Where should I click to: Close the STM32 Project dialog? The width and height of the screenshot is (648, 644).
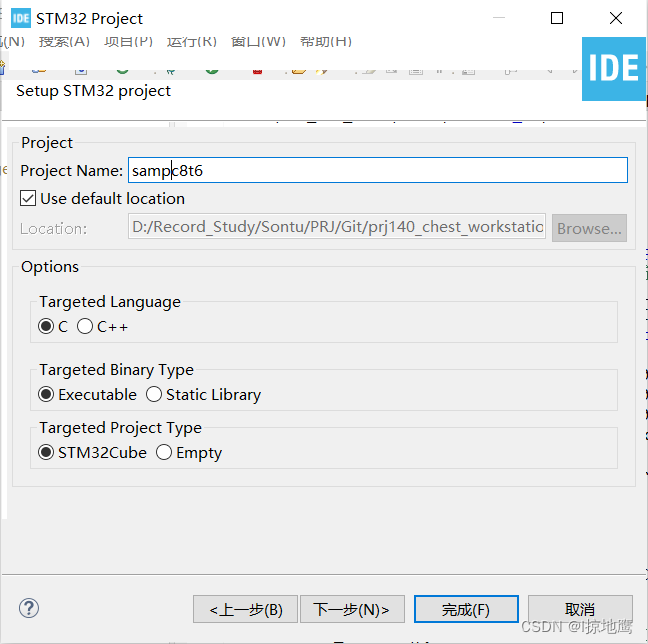[x=616, y=18]
